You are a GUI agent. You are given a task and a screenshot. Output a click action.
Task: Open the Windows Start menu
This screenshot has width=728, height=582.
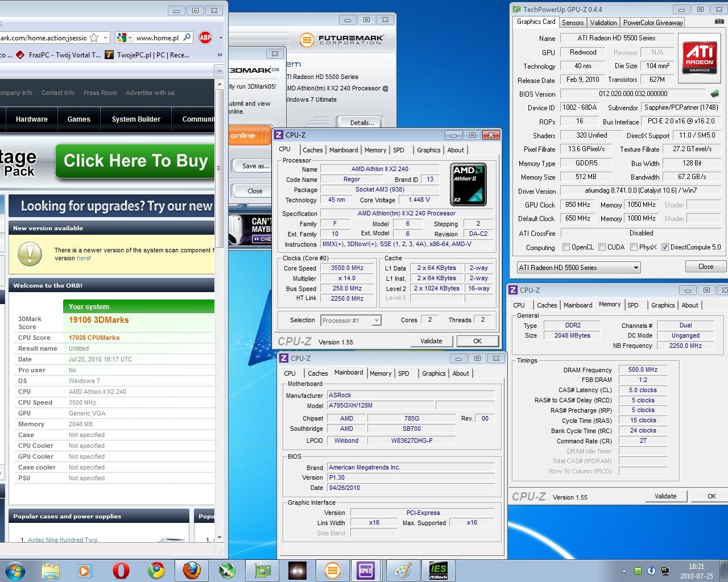click(15, 571)
